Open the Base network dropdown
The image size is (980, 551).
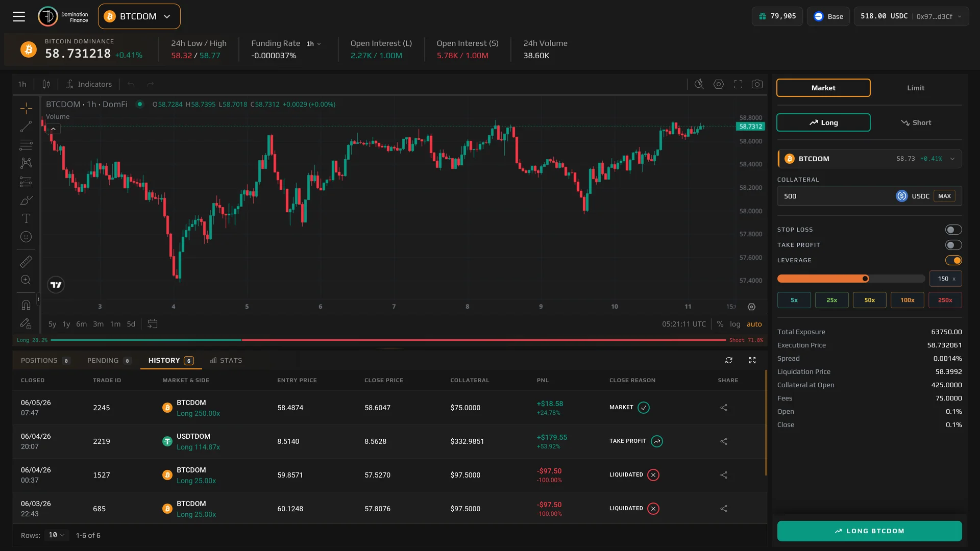pyautogui.click(x=828, y=16)
